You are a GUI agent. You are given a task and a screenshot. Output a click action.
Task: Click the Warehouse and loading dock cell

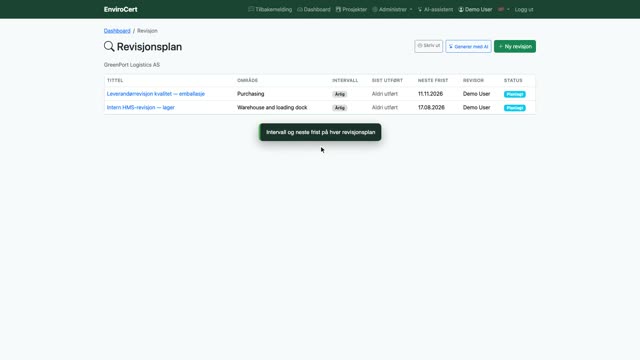click(272, 107)
